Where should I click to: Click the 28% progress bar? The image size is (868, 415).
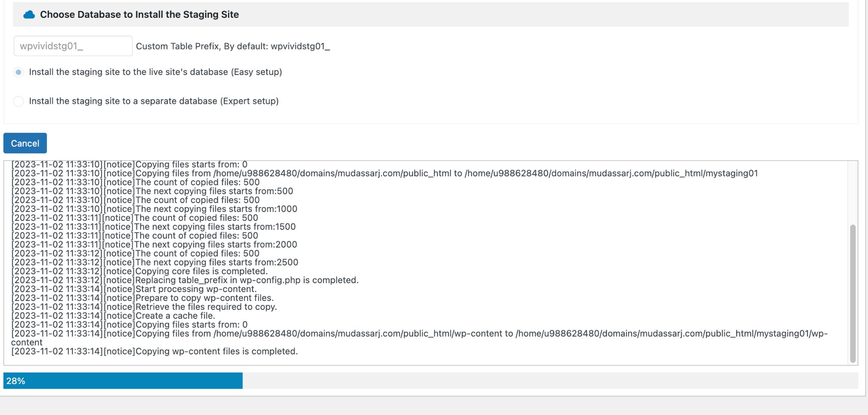coord(431,381)
